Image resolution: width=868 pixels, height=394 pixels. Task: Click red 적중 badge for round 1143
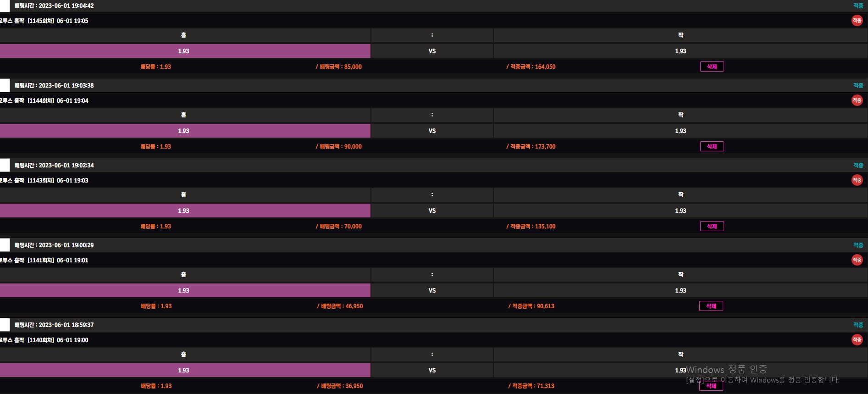point(857,180)
